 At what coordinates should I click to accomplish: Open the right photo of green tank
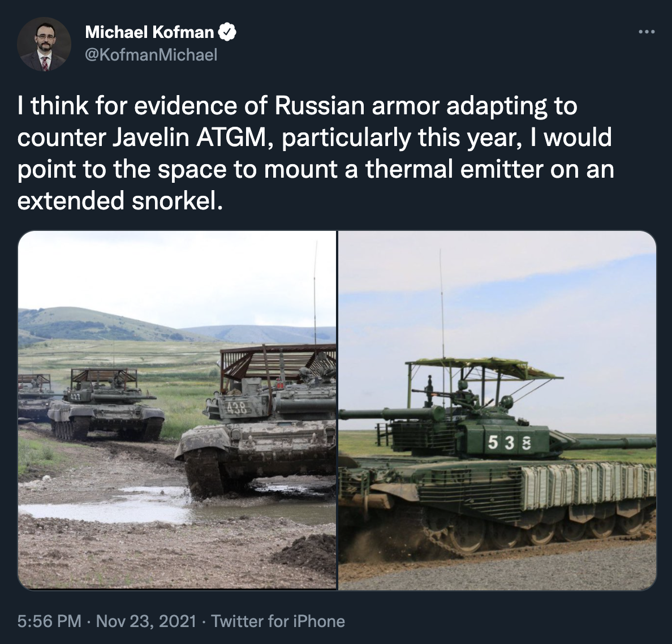coord(497,410)
